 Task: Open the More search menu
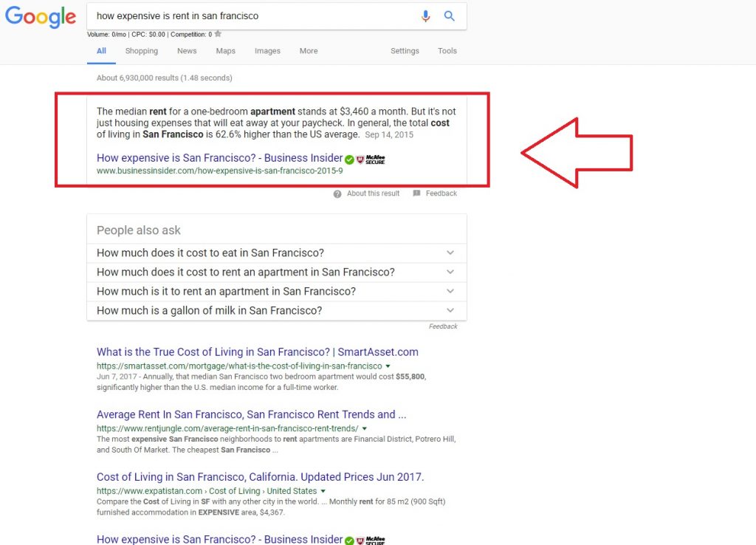[x=309, y=51]
